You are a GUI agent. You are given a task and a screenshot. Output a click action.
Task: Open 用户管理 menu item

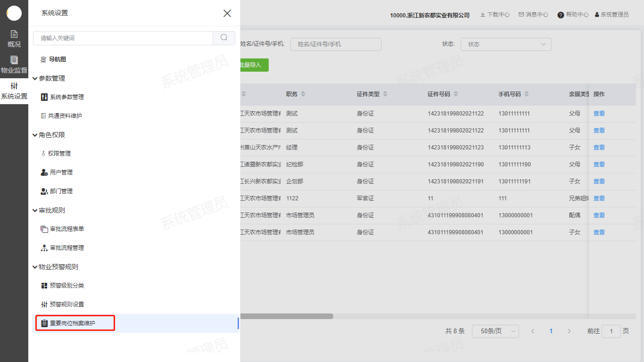61,173
